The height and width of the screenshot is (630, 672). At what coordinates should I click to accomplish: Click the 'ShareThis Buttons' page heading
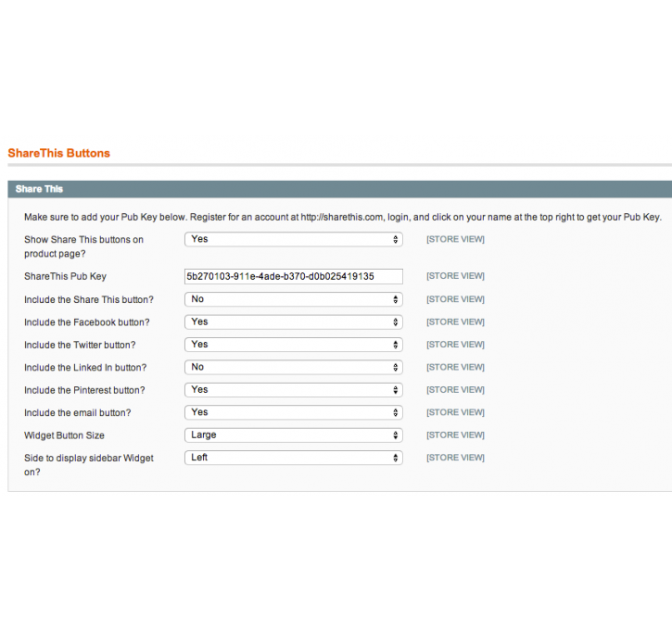point(59,153)
